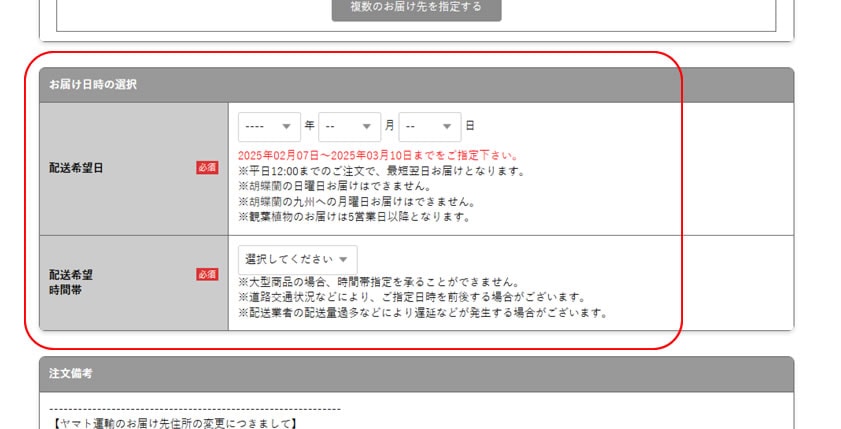Viewport: 841px width, 429px height.
Task: Click the 配送希望日 field label
Action: (76, 168)
